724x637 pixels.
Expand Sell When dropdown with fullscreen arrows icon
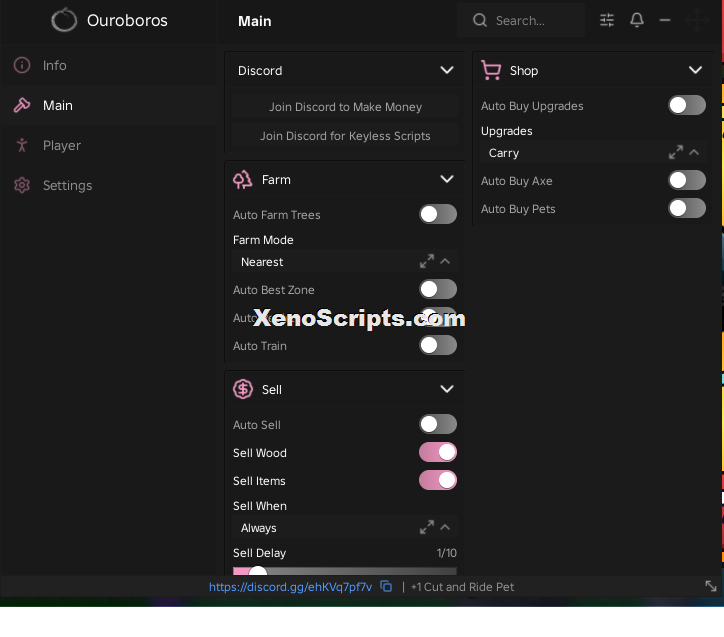tap(427, 527)
